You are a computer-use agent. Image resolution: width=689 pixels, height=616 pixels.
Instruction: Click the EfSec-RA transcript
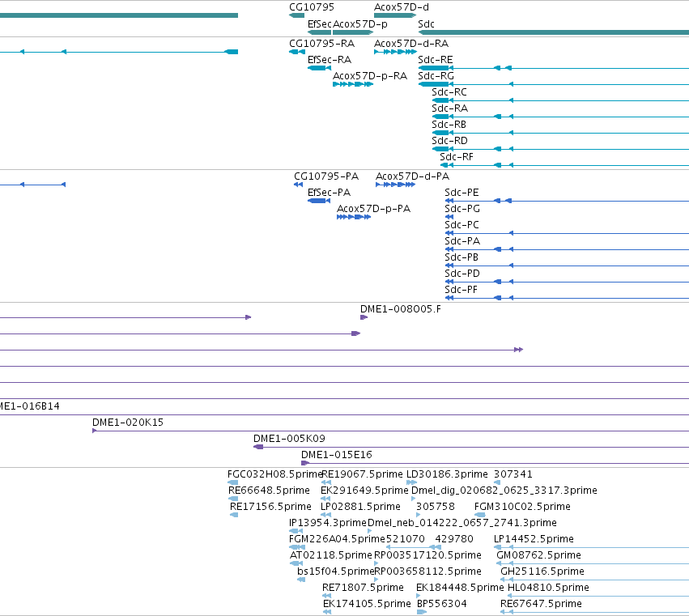coord(320,68)
